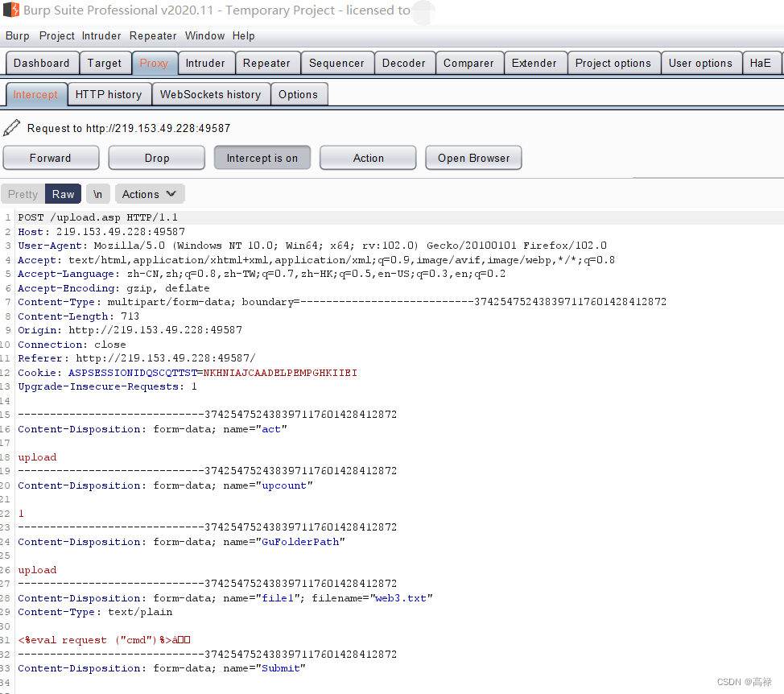
Task: Switch to Pretty view of request
Action: click(23, 194)
